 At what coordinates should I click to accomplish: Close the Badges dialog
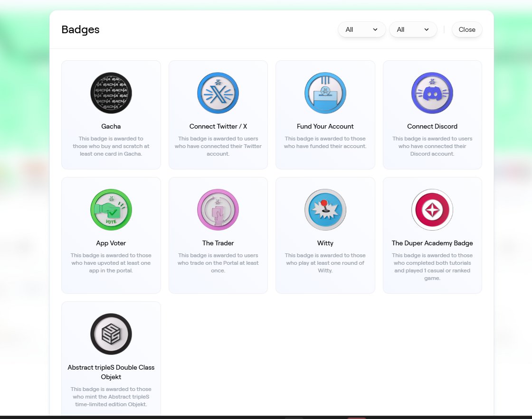coord(467,29)
